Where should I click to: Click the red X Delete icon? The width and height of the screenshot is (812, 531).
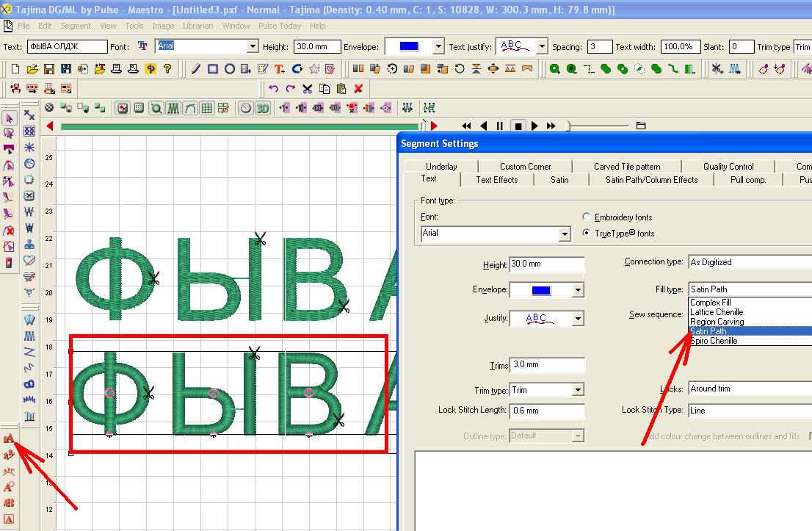click(x=358, y=89)
